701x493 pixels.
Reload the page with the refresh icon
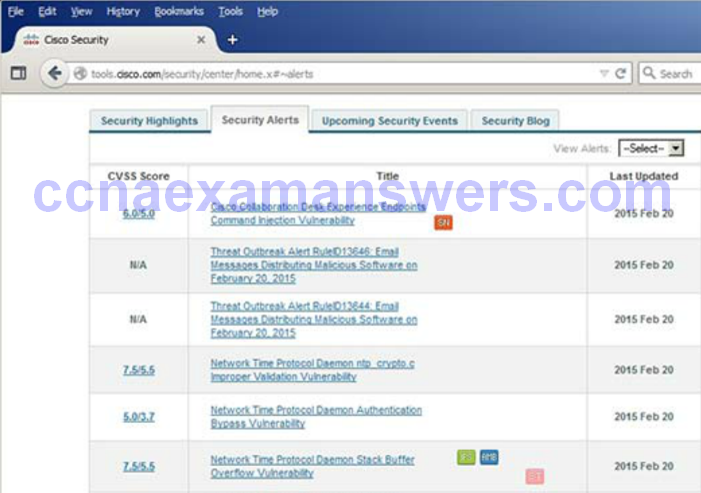point(621,73)
